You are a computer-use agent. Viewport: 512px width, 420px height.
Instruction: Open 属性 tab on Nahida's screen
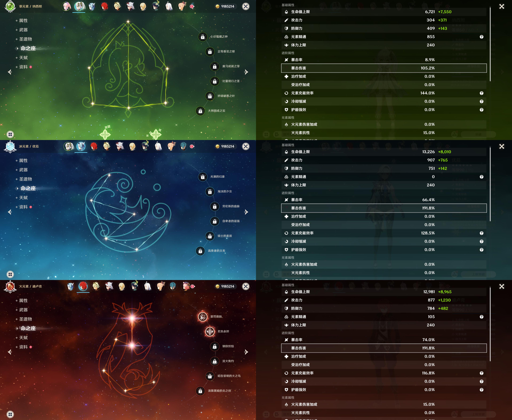pos(23,21)
